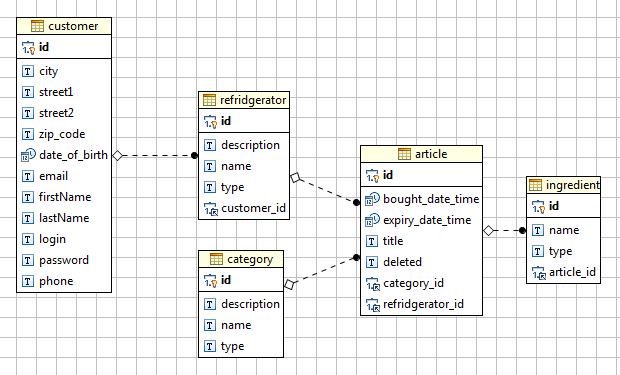Click primary key icon of ingredient id
This screenshot has width=620, height=375.
[538, 206]
